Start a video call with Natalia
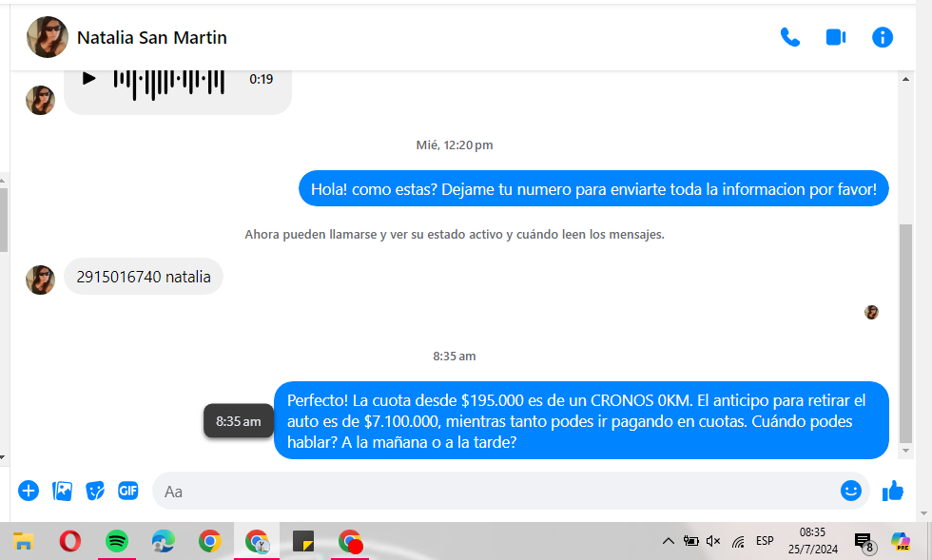The image size is (932, 560). pos(836,37)
